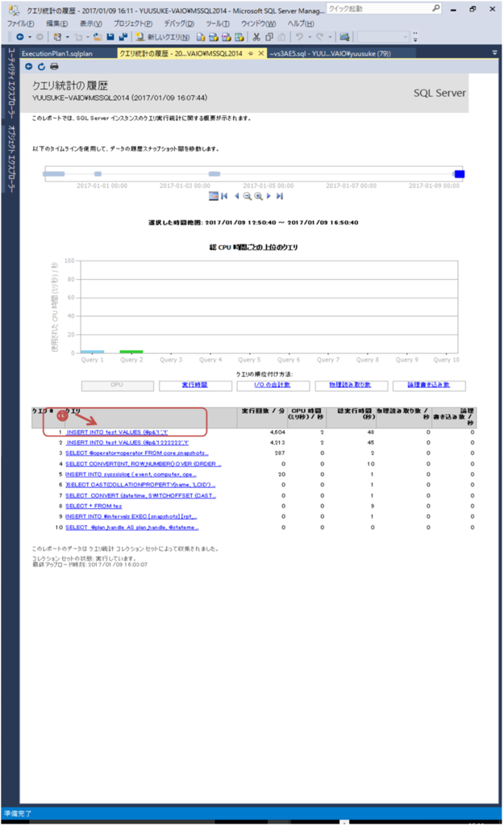Open the new item dropdown icon
The image size is (504, 826).
coord(57,37)
